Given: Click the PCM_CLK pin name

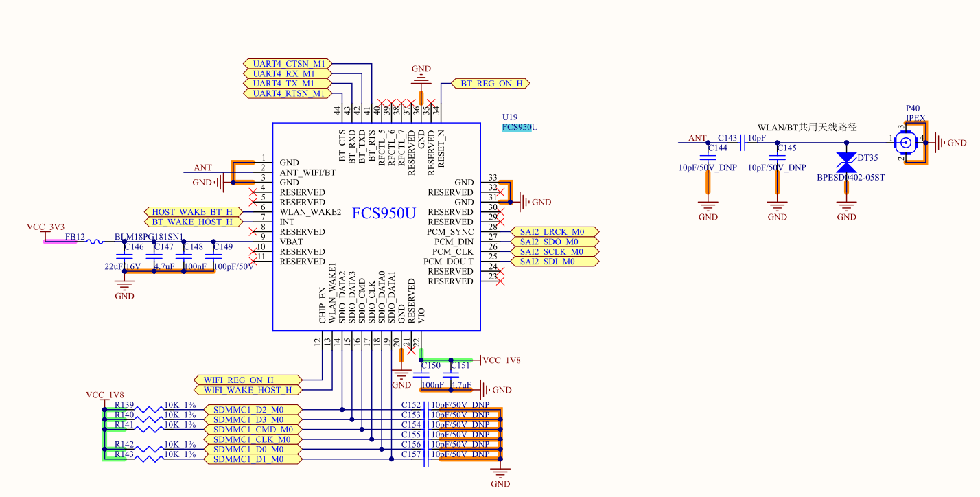Looking at the screenshot, I should click(454, 252).
